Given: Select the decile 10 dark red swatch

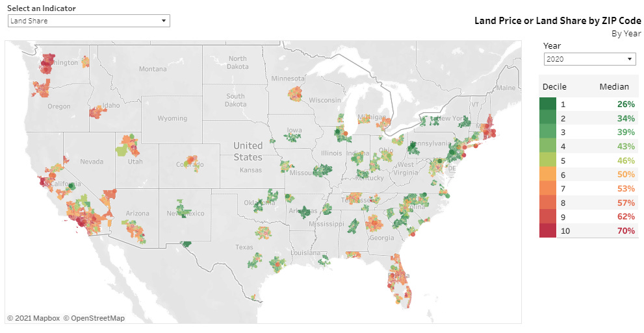Looking at the screenshot, I should (x=547, y=230).
